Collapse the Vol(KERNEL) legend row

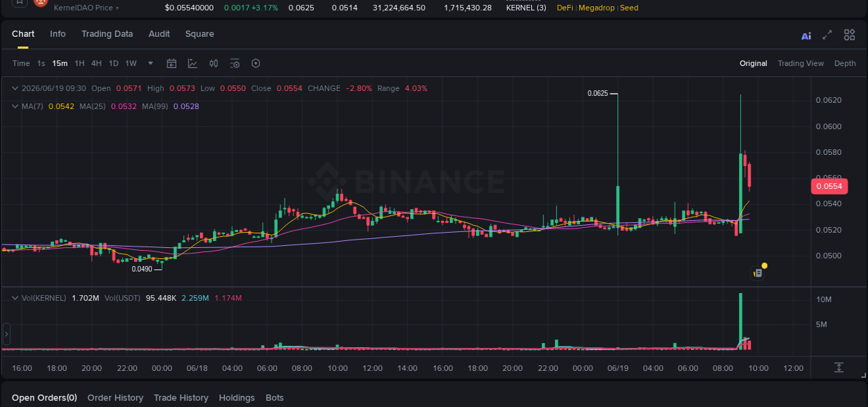[x=15, y=298]
